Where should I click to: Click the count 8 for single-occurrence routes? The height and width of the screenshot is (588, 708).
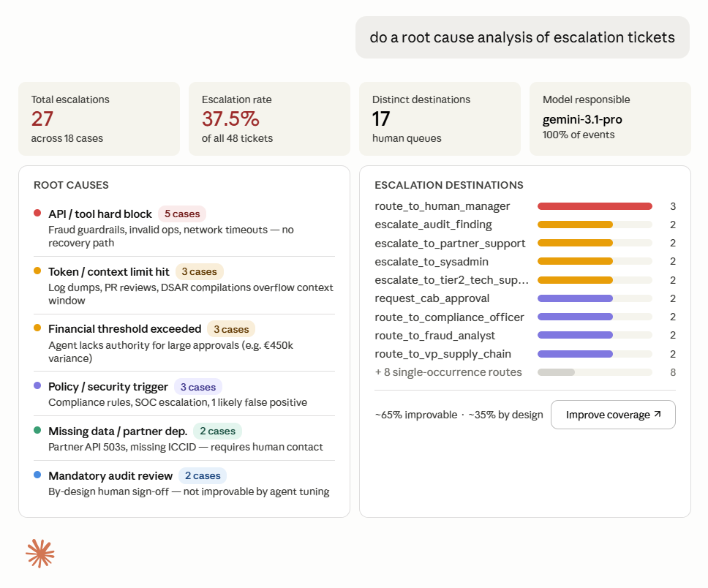click(673, 372)
